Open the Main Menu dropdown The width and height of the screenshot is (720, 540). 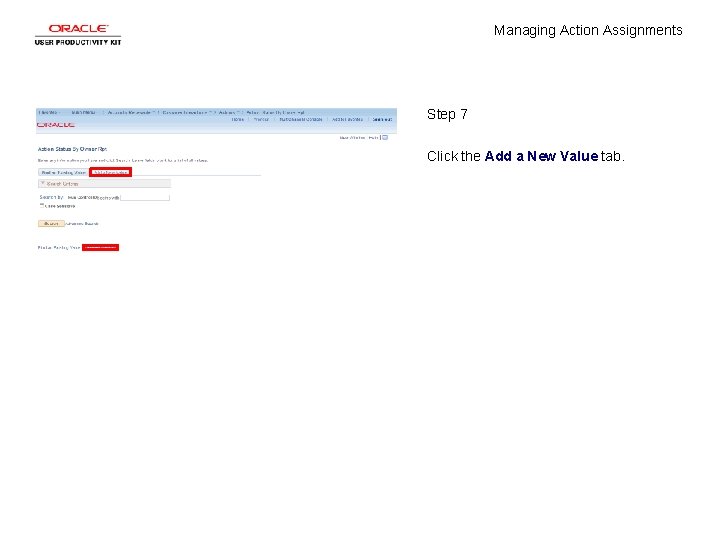click(x=84, y=112)
